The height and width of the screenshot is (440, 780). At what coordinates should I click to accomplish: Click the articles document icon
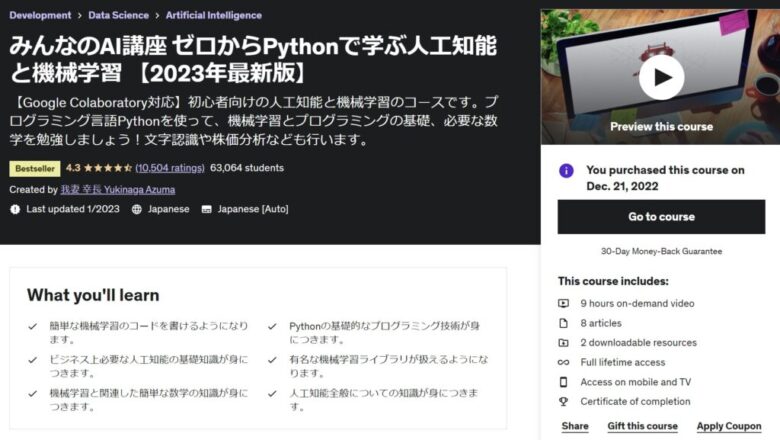coord(563,323)
